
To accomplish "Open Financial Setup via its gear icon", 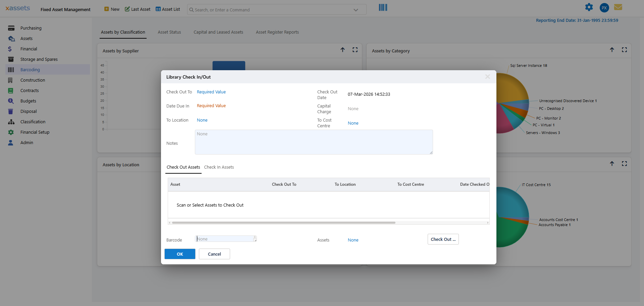I will 11,132.
